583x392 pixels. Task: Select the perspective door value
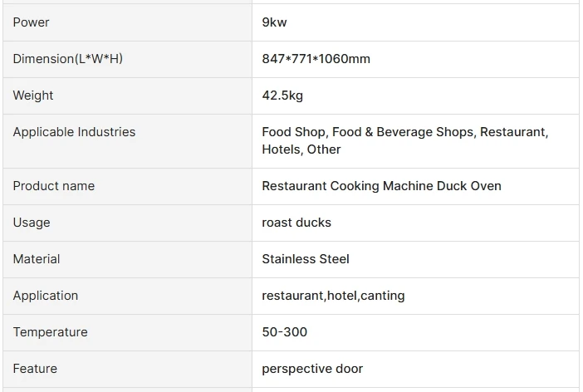click(312, 369)
